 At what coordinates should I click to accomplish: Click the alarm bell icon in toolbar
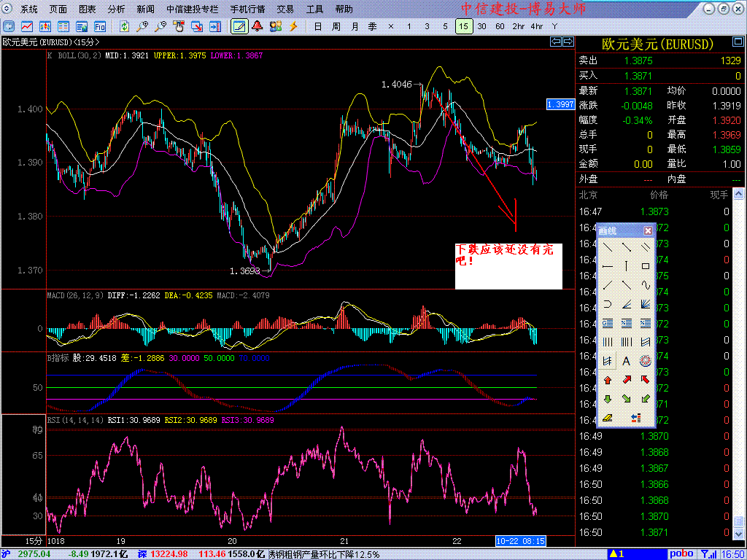click(x=257, y=26)
